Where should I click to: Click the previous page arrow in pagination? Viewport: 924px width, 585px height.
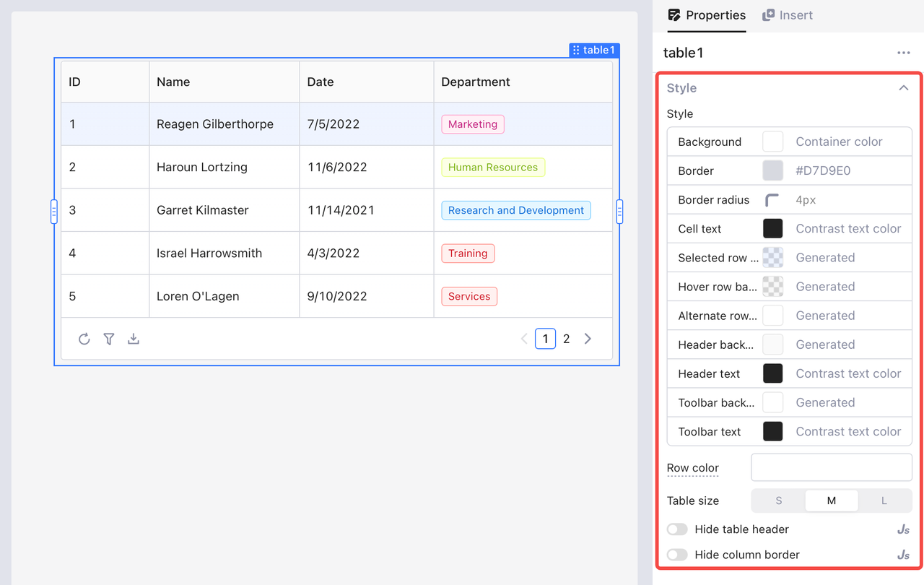(x=524, y=339)
